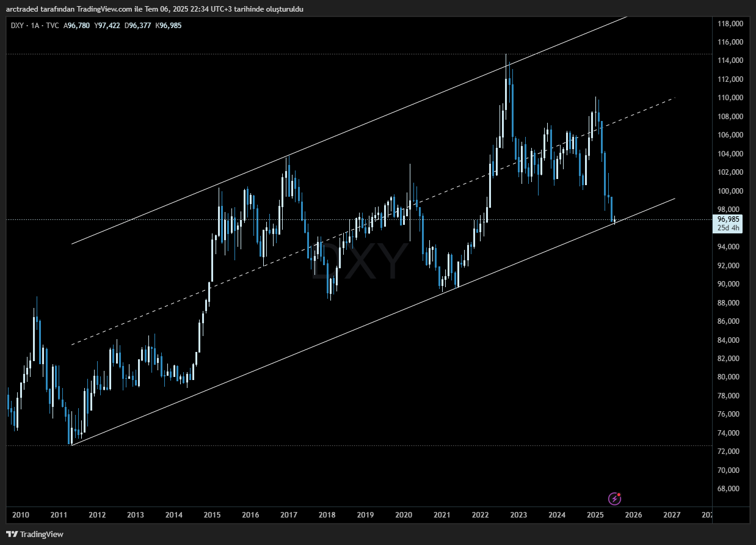
Task: Click the 2027 label on time axis
Action: 672,515
